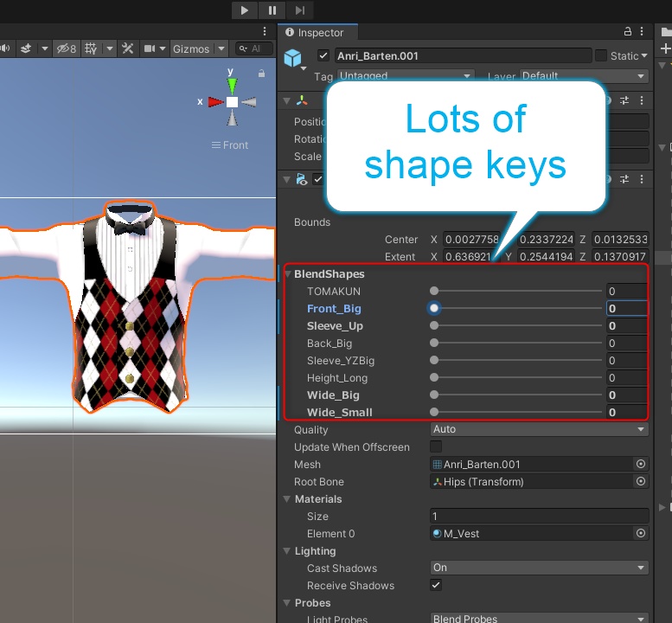This screenshot has width=672, height=623.
Task: Click the Front_Big blend shape slider handle
Action: [434, 309]
